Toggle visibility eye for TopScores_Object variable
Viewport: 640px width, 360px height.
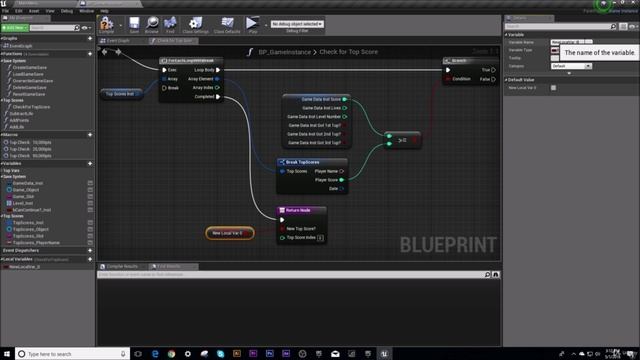coord(90,229)
